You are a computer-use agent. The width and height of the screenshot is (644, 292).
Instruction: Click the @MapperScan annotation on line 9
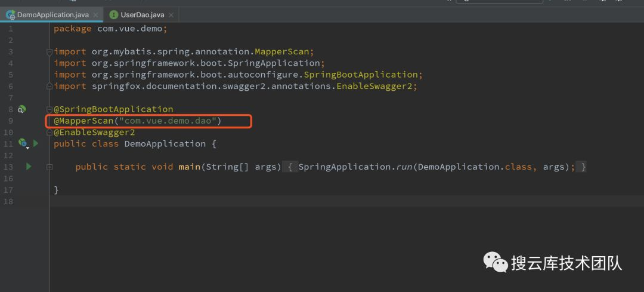(x=83, y=121)
